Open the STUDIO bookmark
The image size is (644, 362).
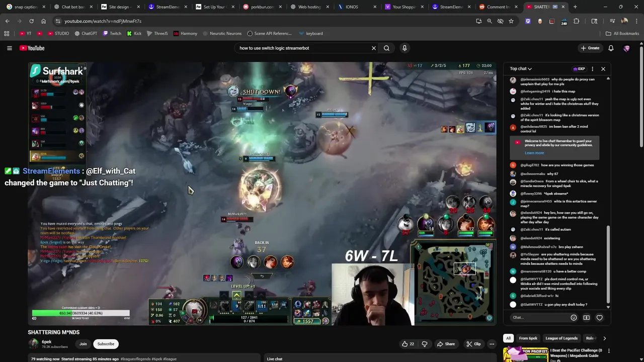(58, 33)
